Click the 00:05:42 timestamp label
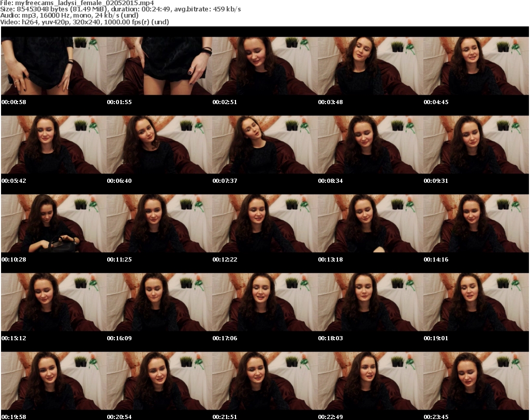This screenshot has width=530, height=420. coord(14,181)
